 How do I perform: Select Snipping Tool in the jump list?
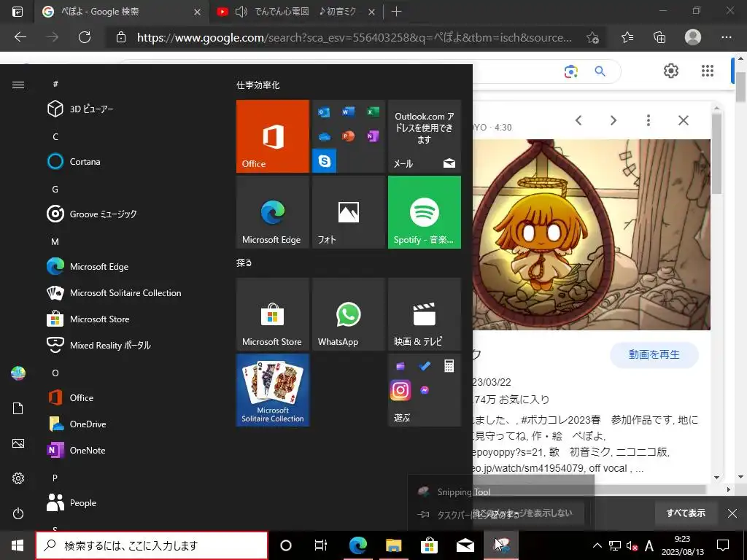coord(501,492)
